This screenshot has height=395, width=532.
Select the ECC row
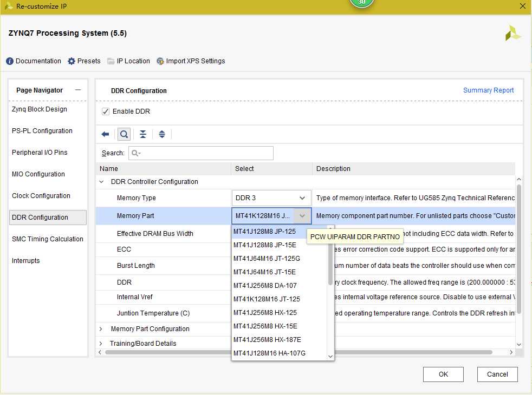(x=164, y=249)
